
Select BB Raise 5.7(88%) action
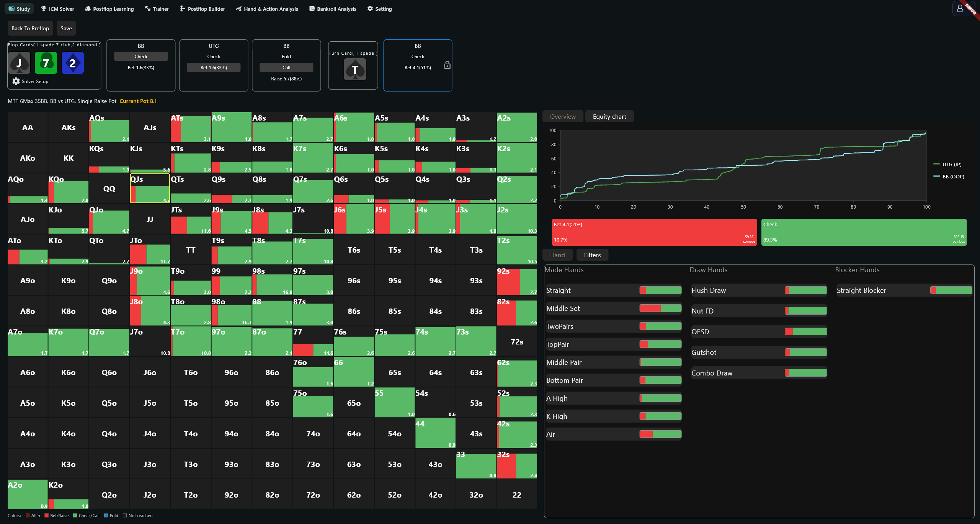pos(286,78)
